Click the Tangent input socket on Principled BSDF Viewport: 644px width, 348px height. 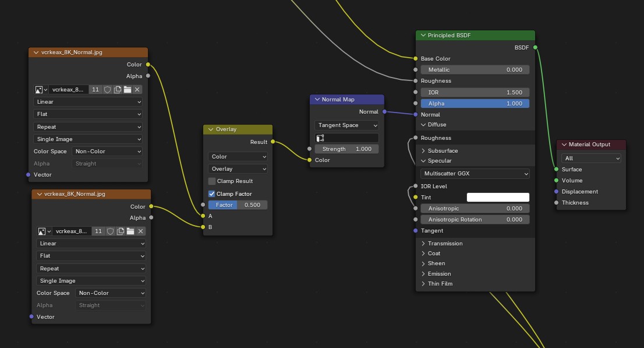pos(416,231)
